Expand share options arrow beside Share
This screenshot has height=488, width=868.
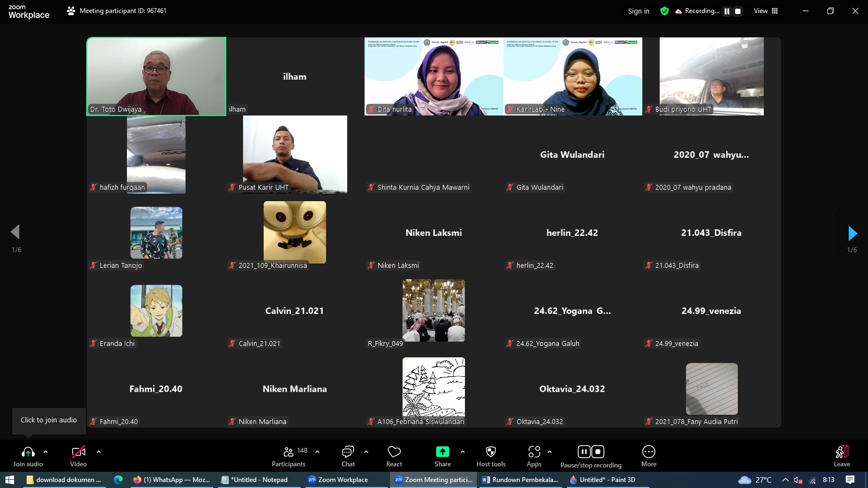462,452
